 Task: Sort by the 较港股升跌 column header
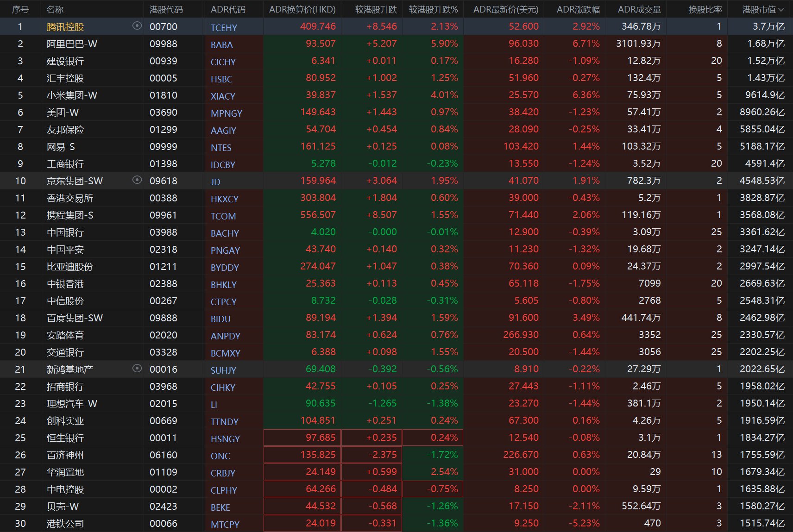[376, 9]
